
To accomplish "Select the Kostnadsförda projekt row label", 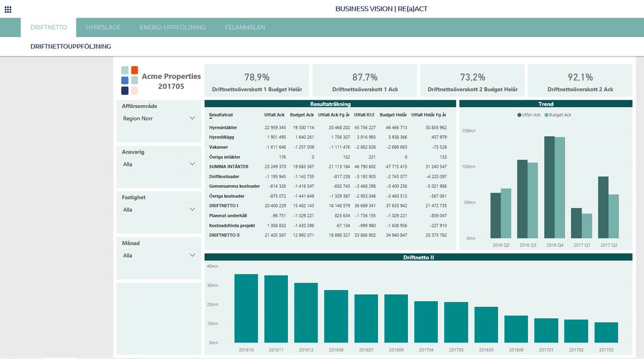I will pyautogui.click(x=232, y=225).
